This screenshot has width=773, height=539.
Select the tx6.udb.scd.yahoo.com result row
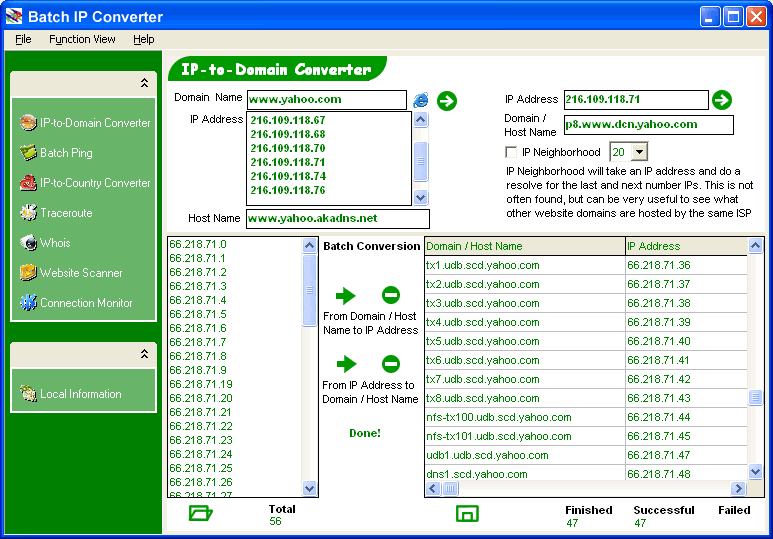tap(586, 360)
